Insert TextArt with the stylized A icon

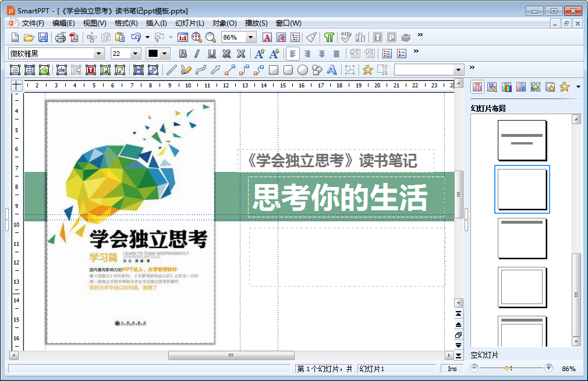[331, 70]
